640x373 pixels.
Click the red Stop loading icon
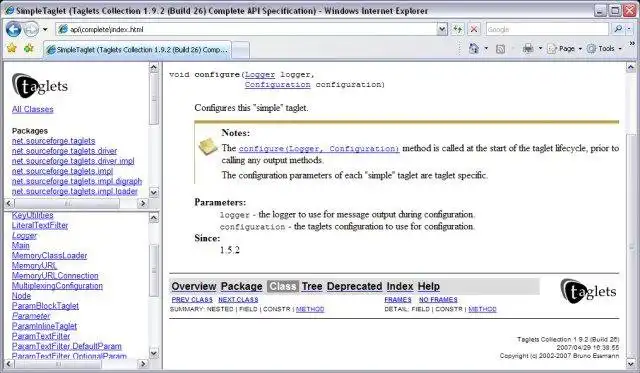click(474, 29)
